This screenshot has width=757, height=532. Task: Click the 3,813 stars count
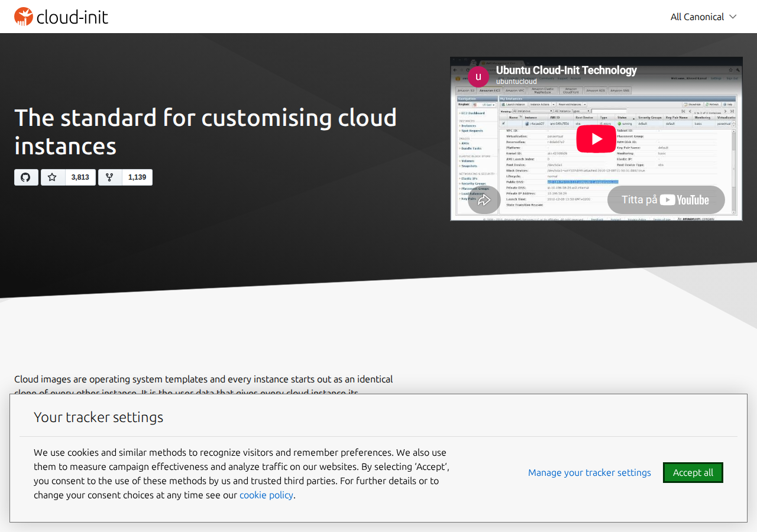(x=80, y=177)
